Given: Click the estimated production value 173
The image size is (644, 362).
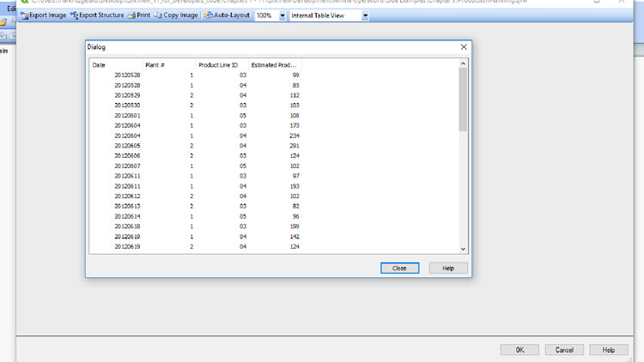Looking at the screenshot, I should tap(295, 125).
